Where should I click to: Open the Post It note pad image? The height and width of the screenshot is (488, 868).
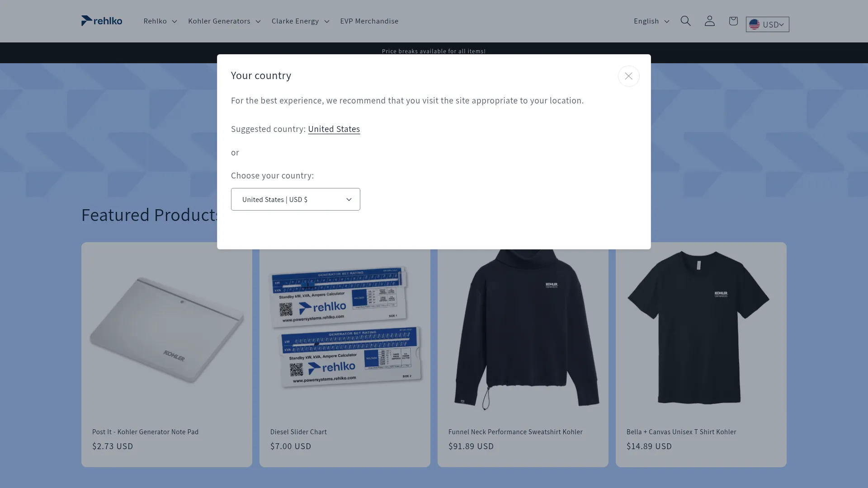[167, 330]
